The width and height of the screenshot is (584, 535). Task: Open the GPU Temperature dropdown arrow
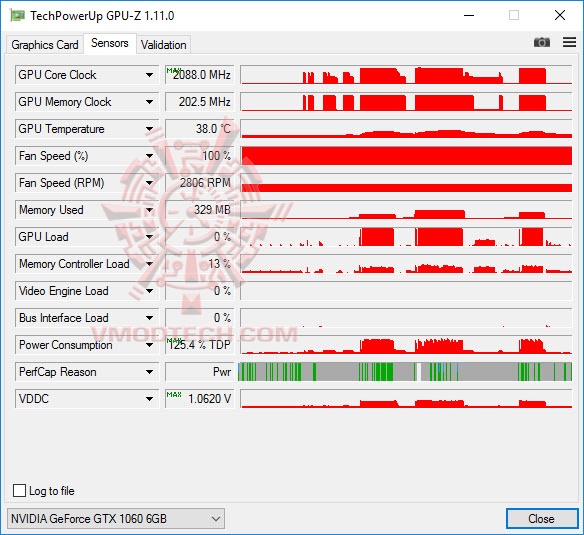click(149, 129)
